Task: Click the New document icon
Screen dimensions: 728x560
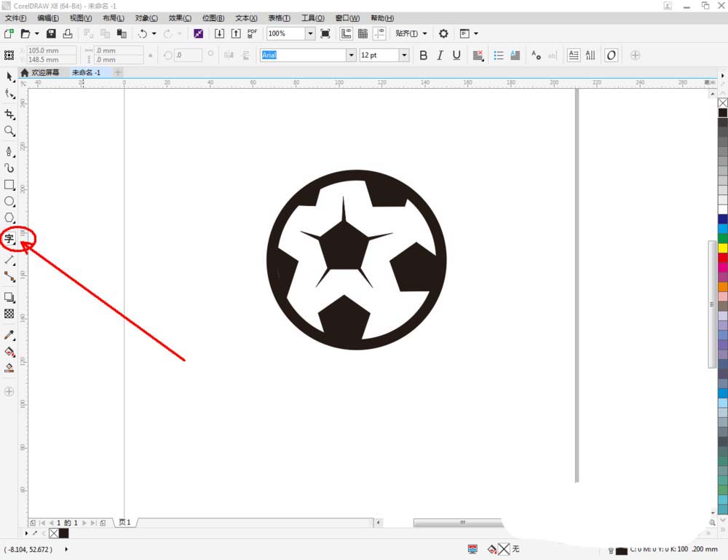Action: [x=9, y=33]
